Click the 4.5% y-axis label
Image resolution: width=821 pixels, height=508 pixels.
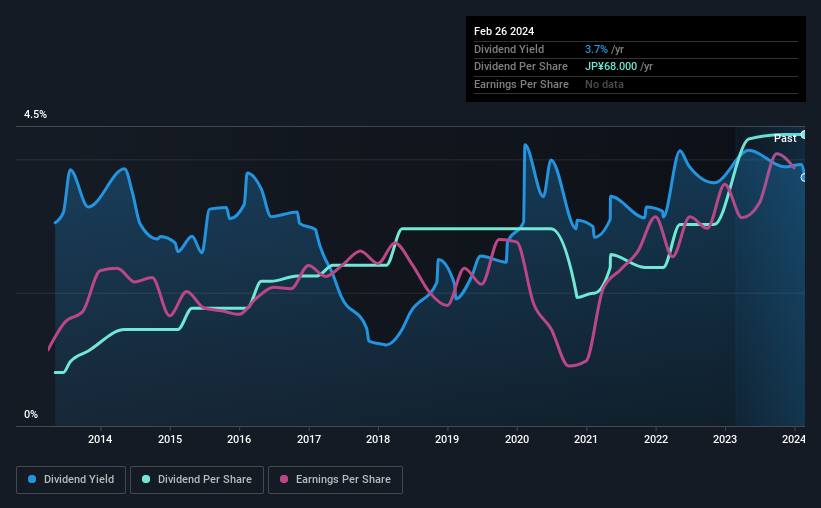click(x=35, y=114)
